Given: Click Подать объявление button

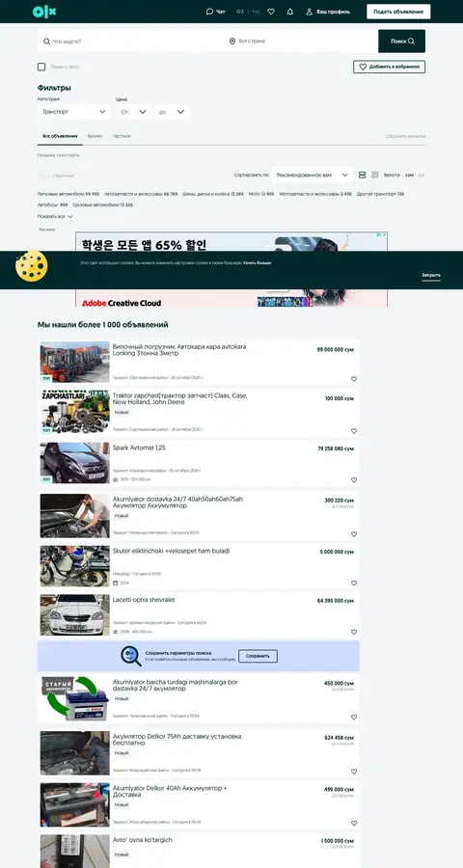Looking at the screenshot, I should [x=398, y=12].
